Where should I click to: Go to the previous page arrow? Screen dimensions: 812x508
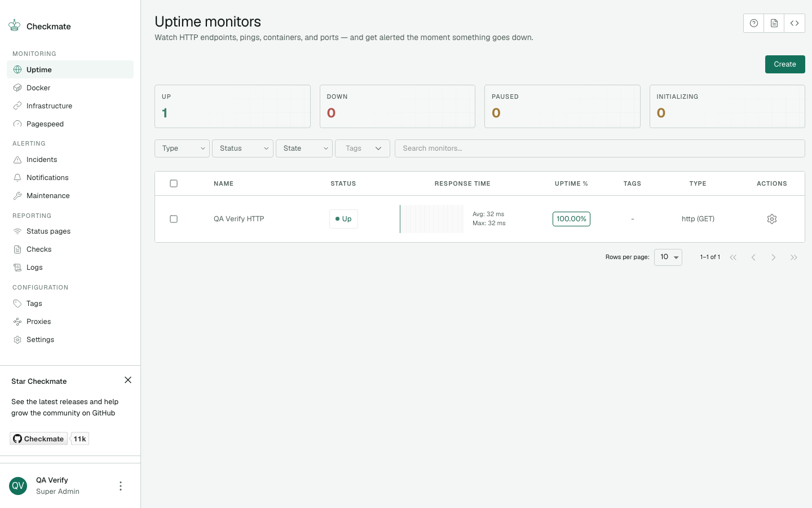click(753, 257)
